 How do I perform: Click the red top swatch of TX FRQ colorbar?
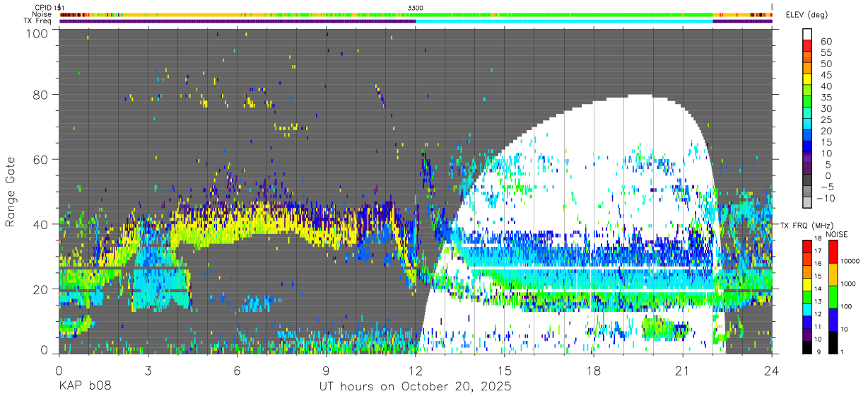(807, 245)
